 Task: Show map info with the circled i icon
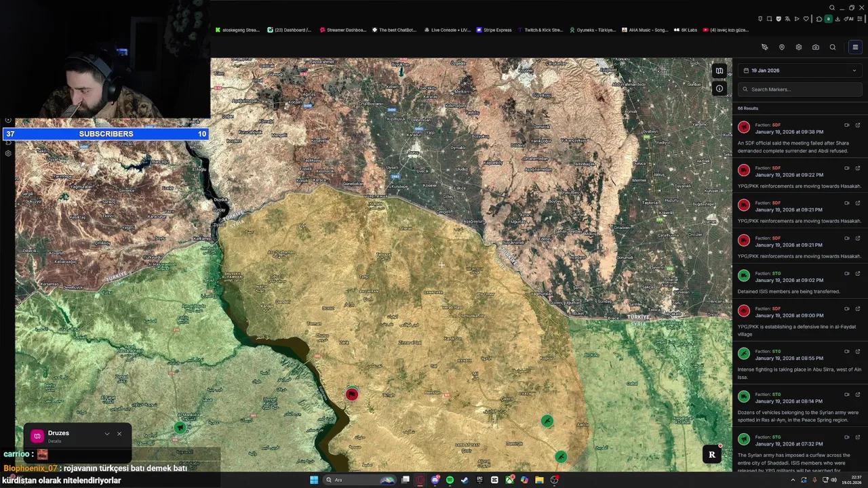point(719,88)
